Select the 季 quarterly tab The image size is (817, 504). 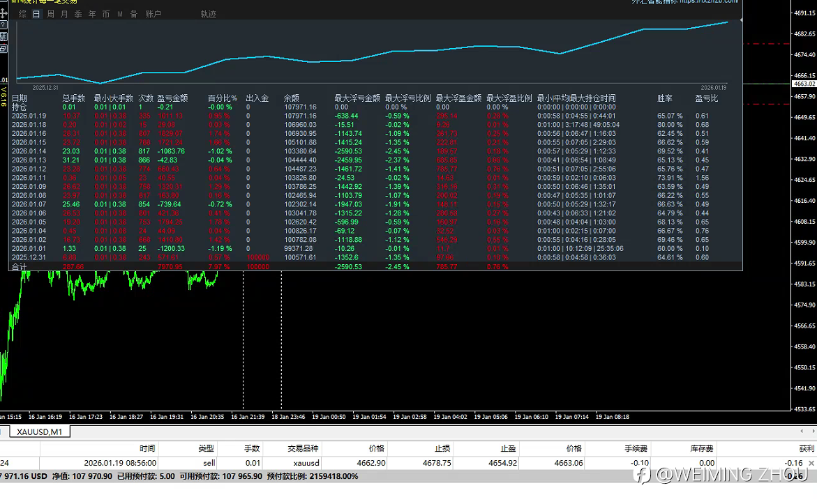coord(78,14)
